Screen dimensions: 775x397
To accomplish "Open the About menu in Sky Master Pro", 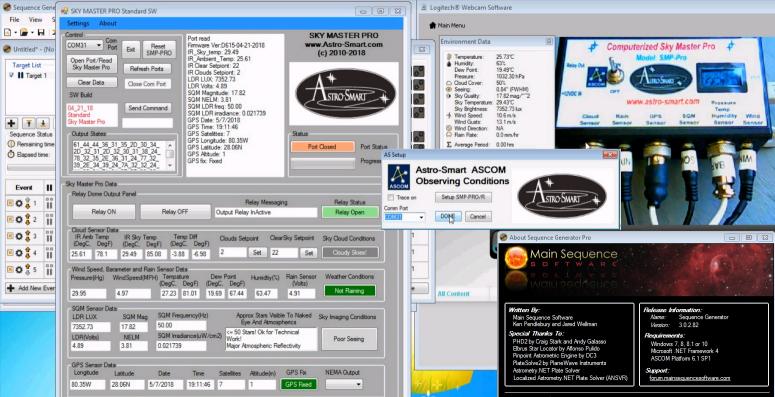I will [x=108, y=23].
